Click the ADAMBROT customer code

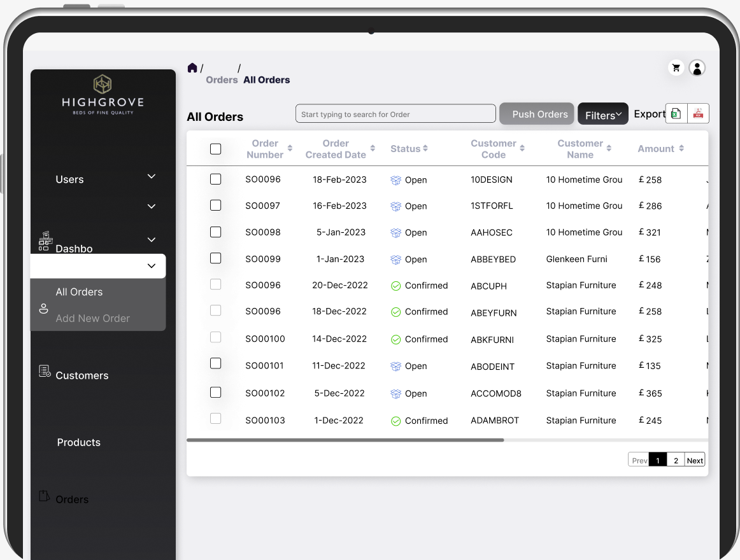495,421
